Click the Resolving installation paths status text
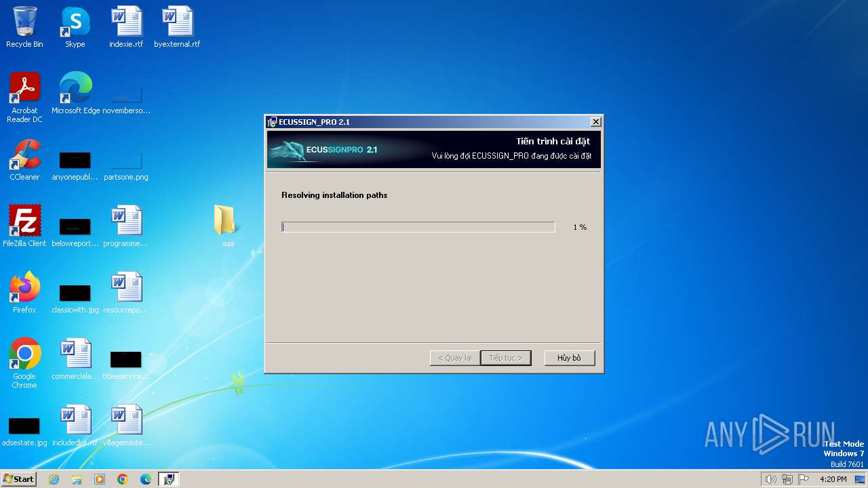This screenshot has width=868, height=488. [x=334, y=195]
